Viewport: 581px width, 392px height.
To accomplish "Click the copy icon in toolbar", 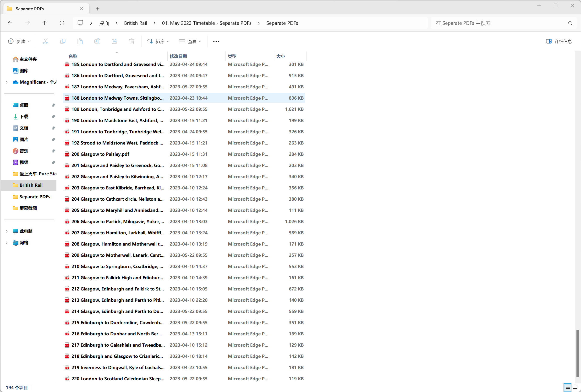I will (64, 41).
